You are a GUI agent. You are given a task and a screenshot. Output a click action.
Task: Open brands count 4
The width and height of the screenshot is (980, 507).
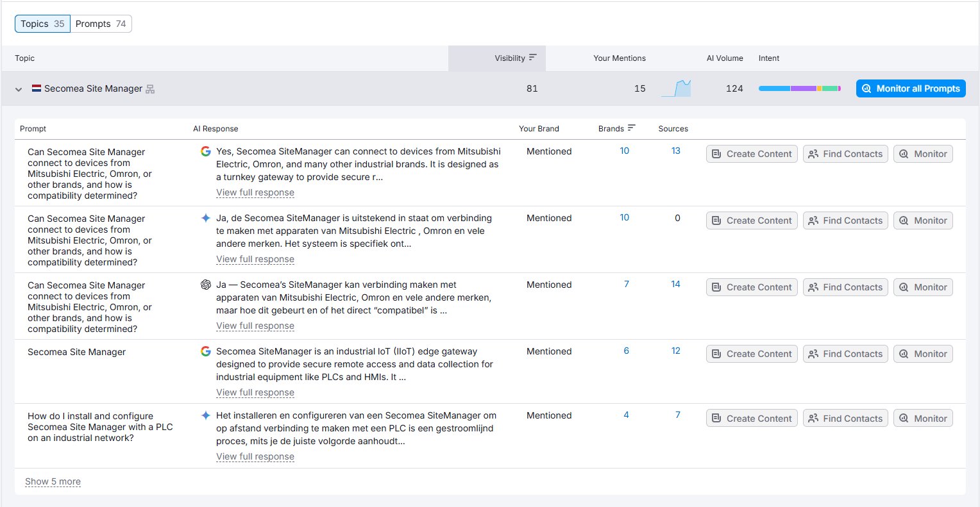point(627,415)
